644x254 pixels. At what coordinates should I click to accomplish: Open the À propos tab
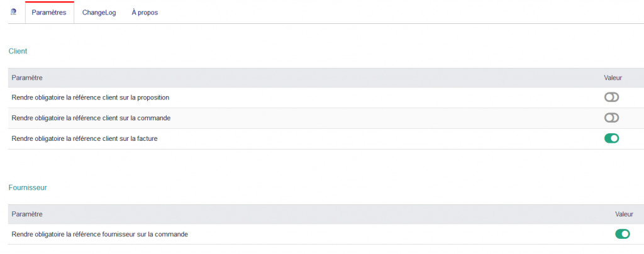(145, 13)
